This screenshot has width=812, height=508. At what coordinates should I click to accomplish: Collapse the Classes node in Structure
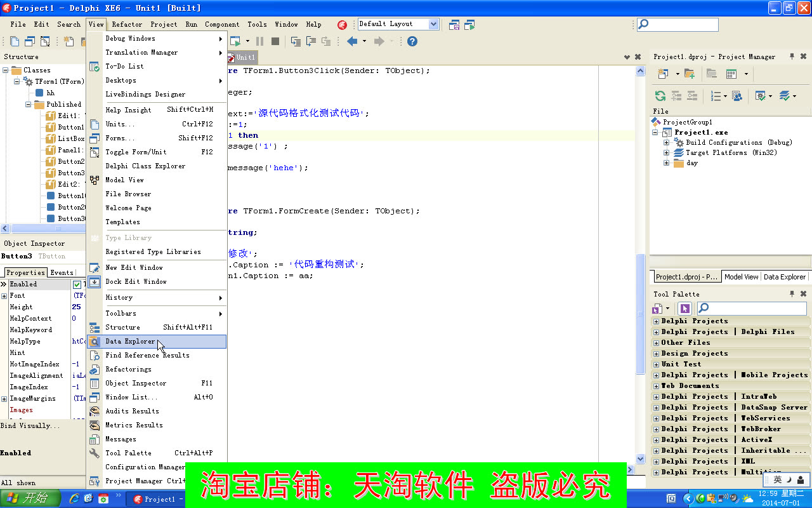point(6,70)
